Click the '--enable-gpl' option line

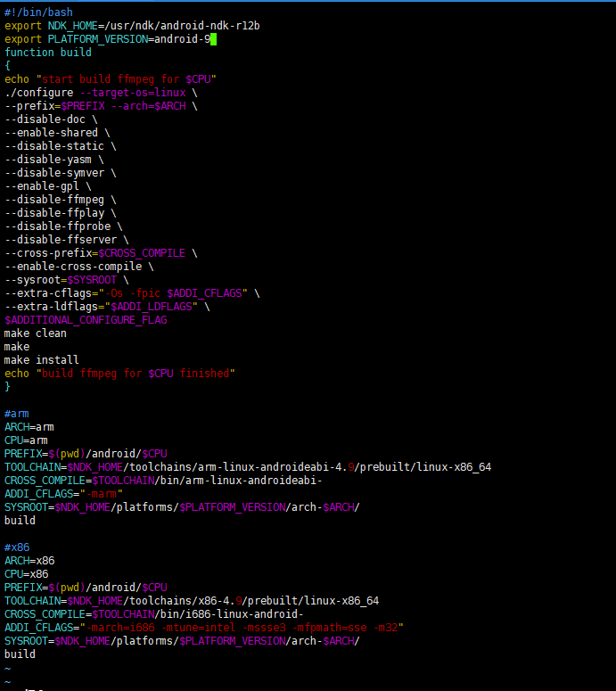pyautogui.click(x=47, y=186)
